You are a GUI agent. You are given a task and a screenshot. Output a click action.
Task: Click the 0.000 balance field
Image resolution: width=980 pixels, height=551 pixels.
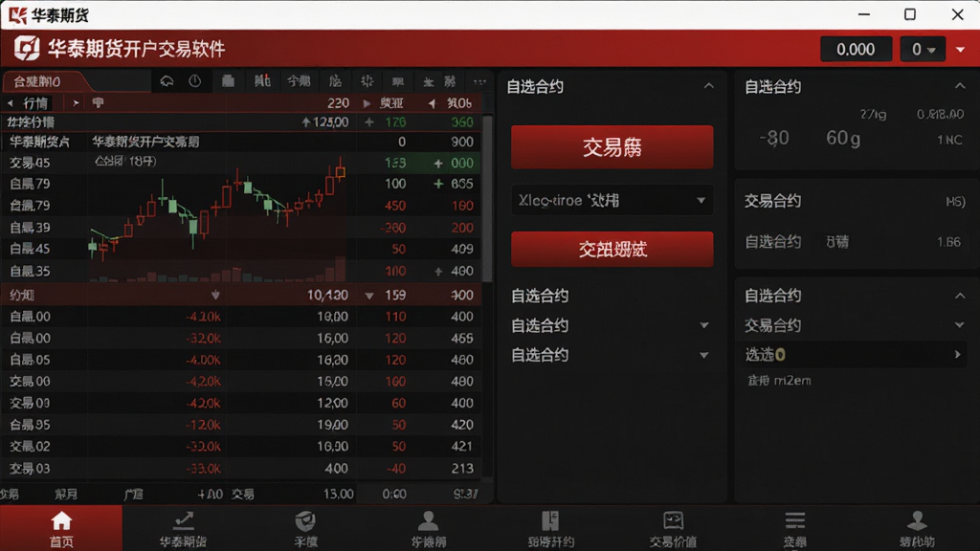(x=856, y=50)
